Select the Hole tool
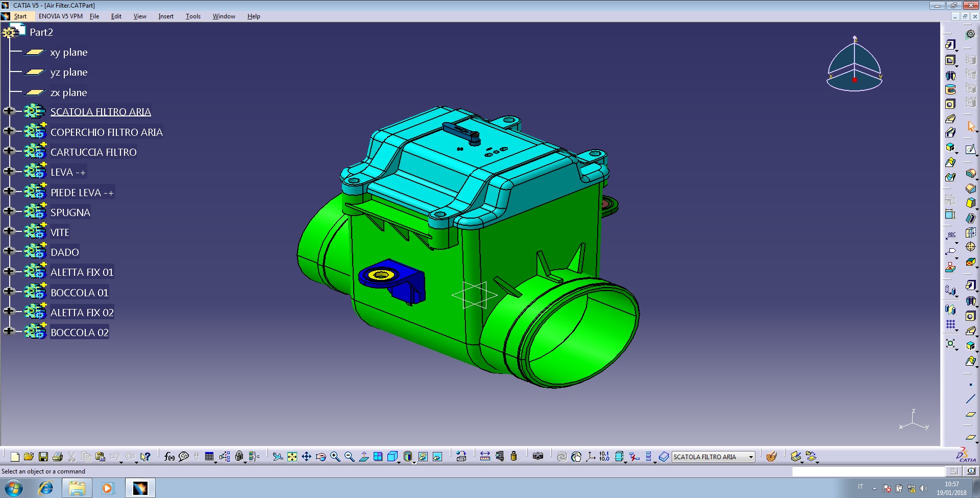The image size is (980, 498). tap(950, 104)
